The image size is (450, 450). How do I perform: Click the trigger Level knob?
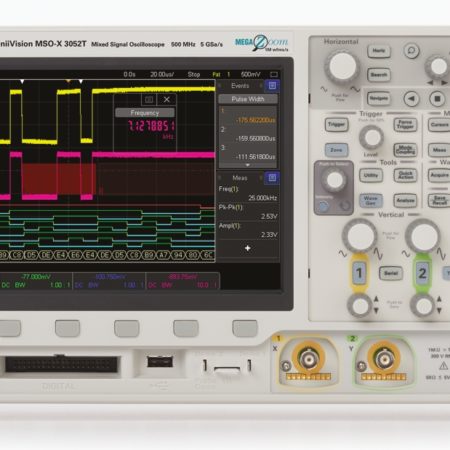pyautogui.click(x=372, y=137)
